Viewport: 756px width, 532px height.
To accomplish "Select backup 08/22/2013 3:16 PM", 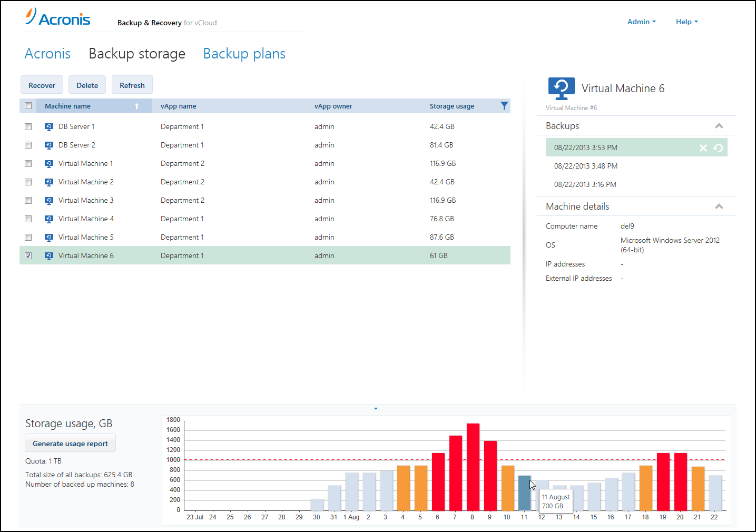I will click(x=585, y=184).
